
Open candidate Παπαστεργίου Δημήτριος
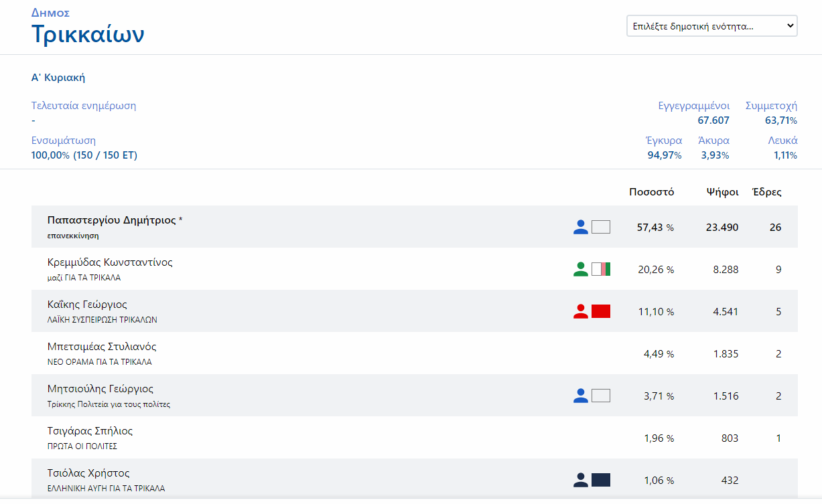point(111,220)
